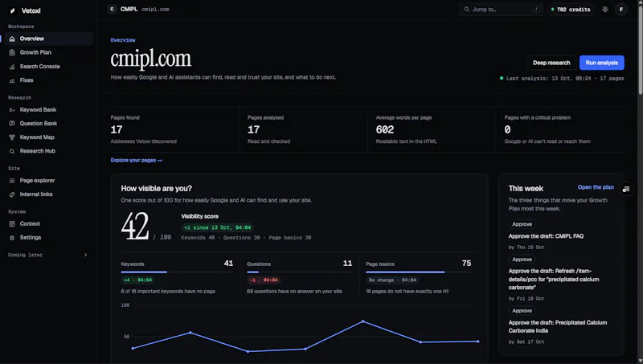Click the Settings gear icon
Image resolution: width=643 pixels, height=364 pixels.
(12, 238)
